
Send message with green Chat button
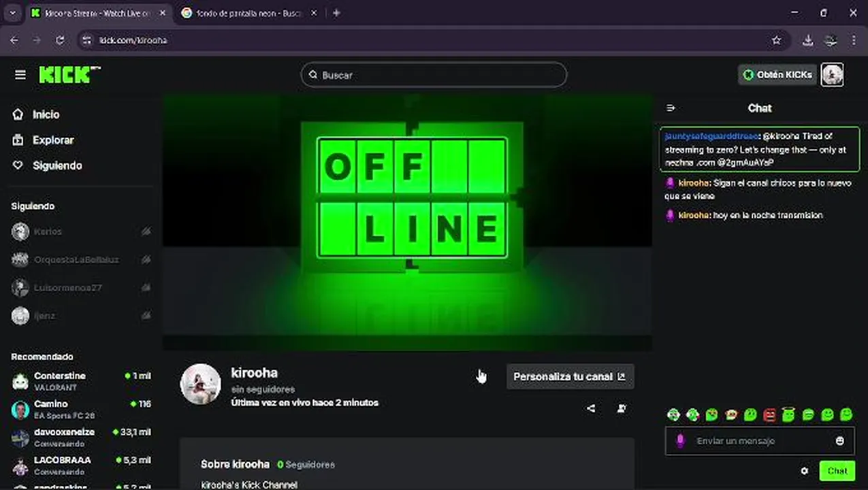coord(837,471)
